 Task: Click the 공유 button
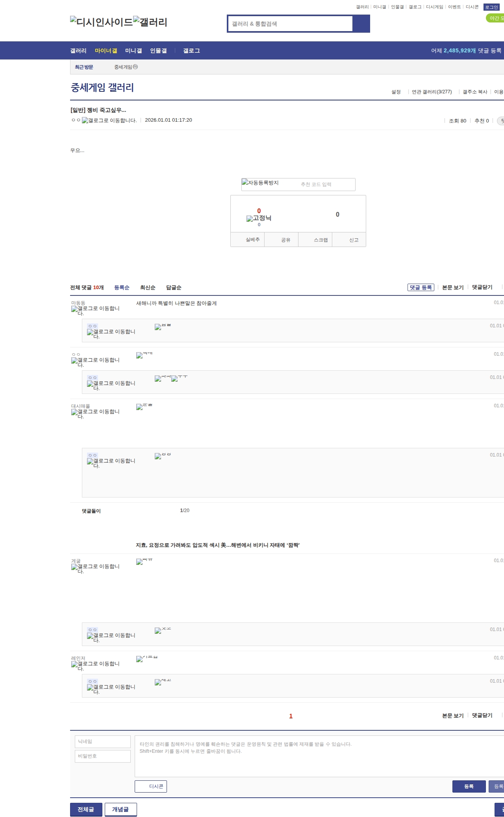tap(281, 240)
